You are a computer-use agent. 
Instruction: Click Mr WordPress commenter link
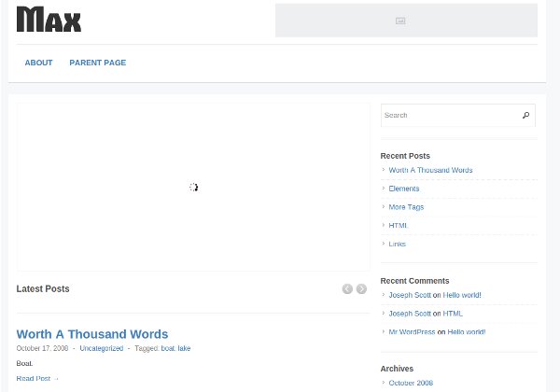click(x=412, y=331)
